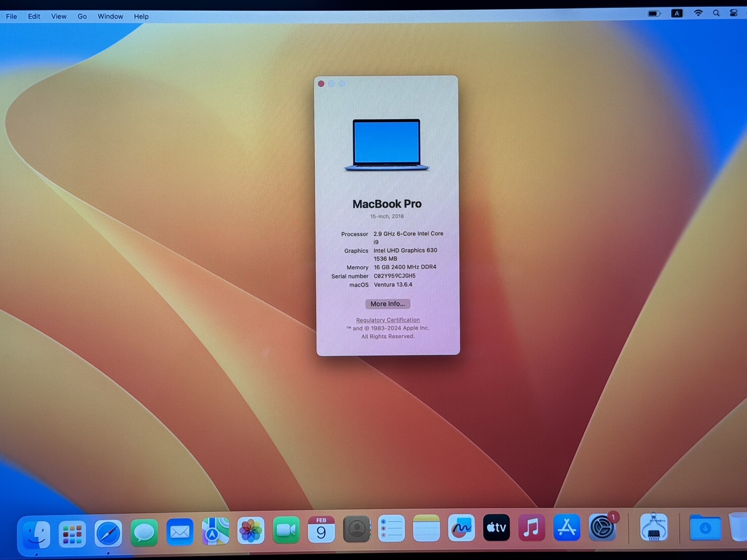
Task: Open the Photos app
Action: pyautogui.click(x=251, y=531)
